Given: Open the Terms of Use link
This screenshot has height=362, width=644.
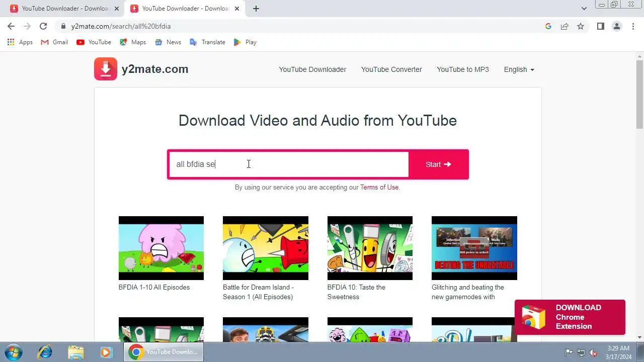Looking at the screenshot, I should click(x=379, y=187).
